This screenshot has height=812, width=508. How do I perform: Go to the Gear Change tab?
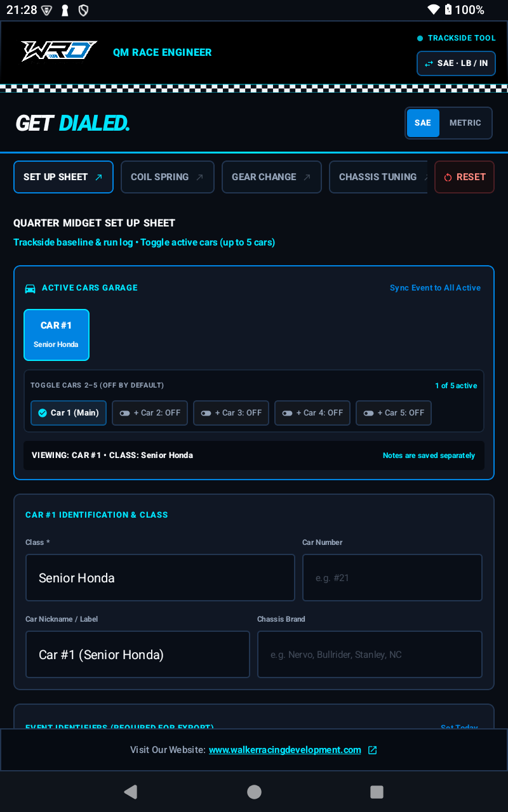click(272, 177)
